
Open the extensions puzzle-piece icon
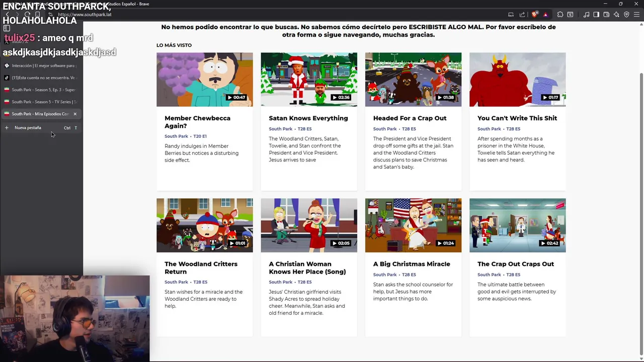[560, 15]
